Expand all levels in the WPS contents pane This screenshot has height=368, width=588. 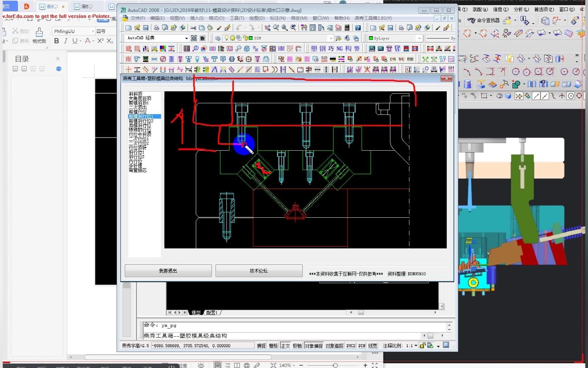coord(15,69)
